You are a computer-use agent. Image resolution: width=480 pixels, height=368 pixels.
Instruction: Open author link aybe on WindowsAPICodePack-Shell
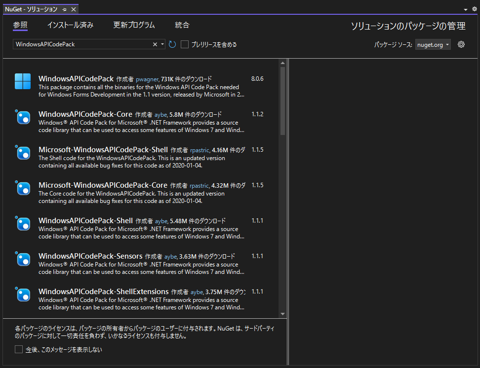[x=161, y=221]
